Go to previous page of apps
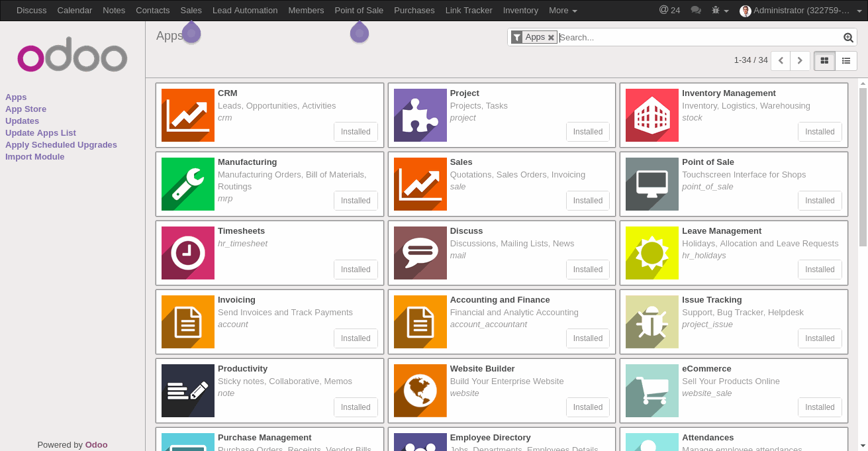The height and width of the screenshot is (451, 868). (x=781, y=60)
